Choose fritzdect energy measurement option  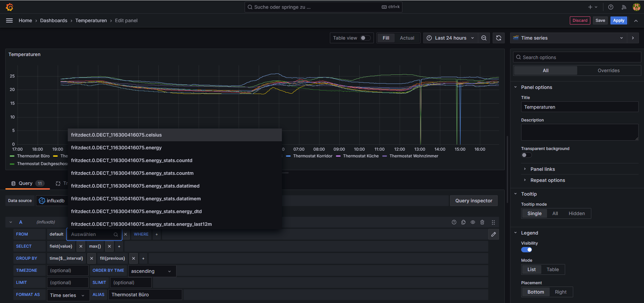(175, 148)
